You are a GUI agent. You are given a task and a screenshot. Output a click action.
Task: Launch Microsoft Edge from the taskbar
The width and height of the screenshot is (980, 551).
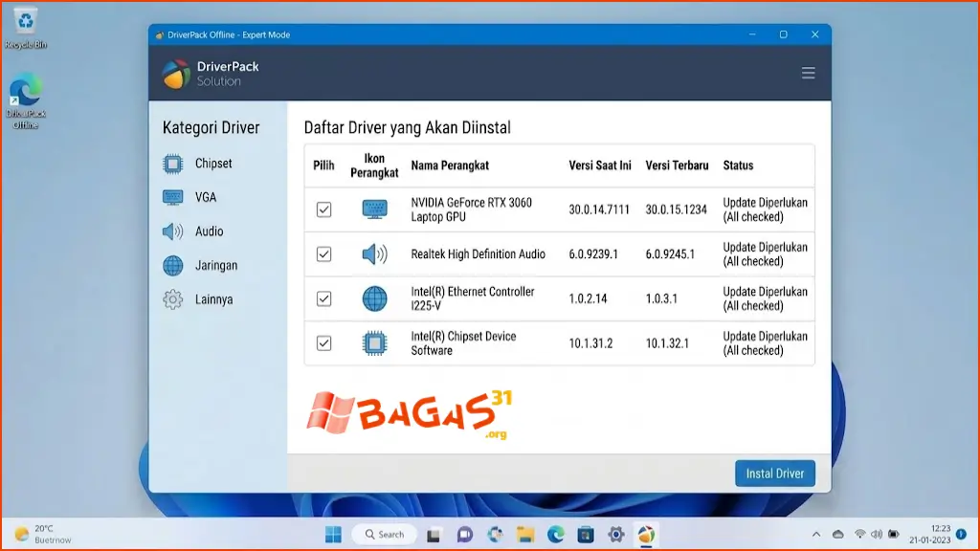[555, 535]
